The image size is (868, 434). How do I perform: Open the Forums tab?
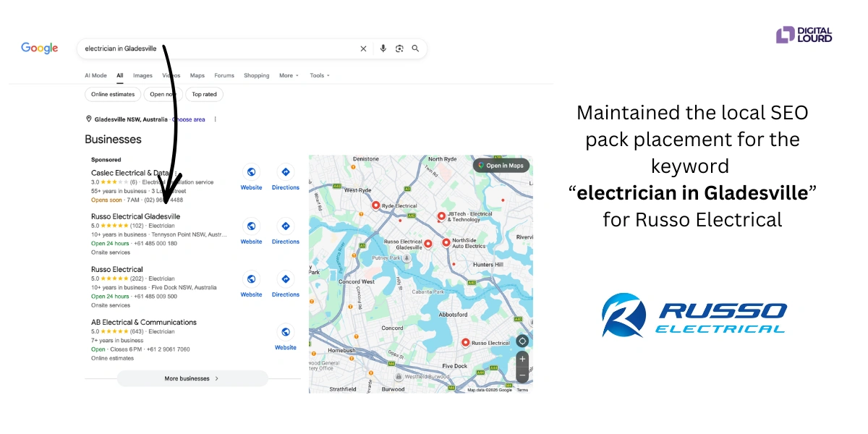pyautogui.click(x=224, y=75)
